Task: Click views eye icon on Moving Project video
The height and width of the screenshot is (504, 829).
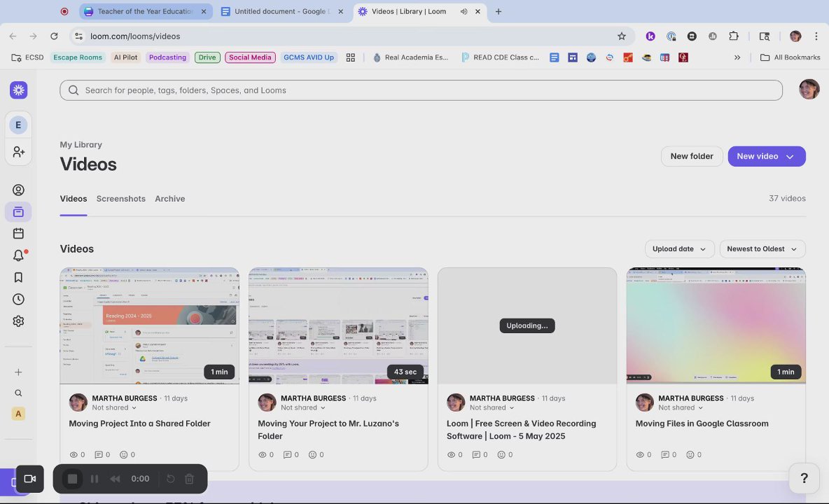Action: click(x=74, y=454)
